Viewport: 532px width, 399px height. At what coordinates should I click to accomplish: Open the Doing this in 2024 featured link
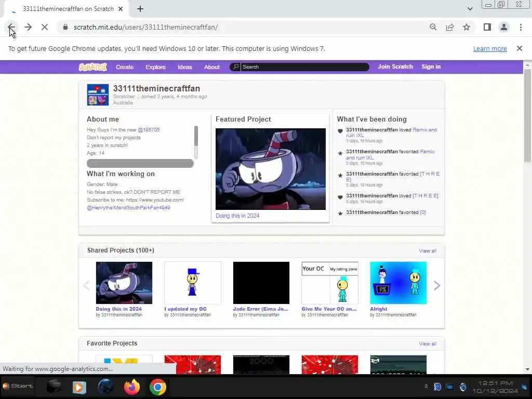[237, 216]
